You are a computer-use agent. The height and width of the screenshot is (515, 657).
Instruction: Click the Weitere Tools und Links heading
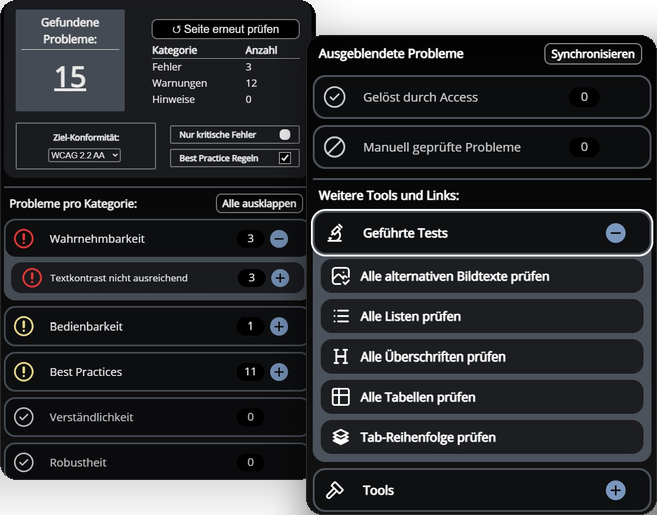click(x=389, y=196)
